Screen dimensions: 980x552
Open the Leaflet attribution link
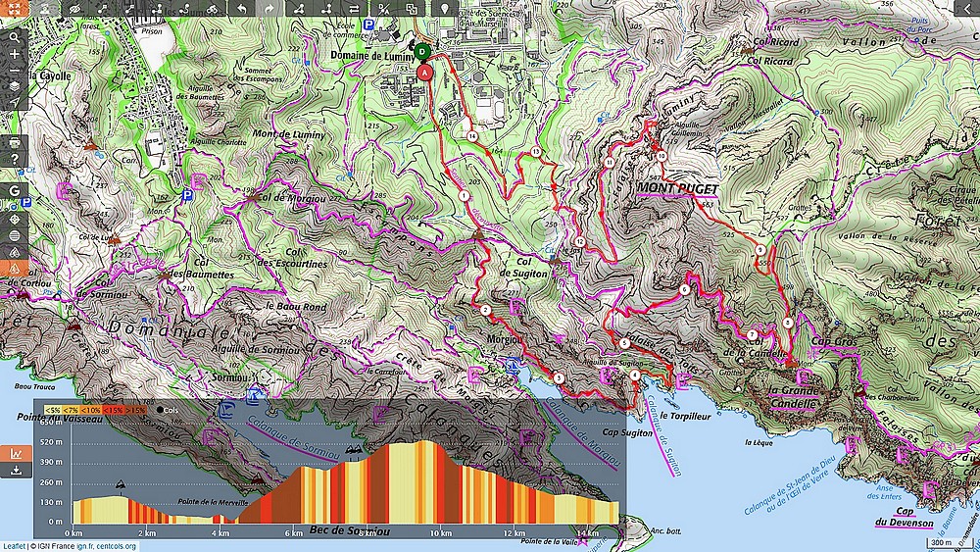(x=13, y=546)
